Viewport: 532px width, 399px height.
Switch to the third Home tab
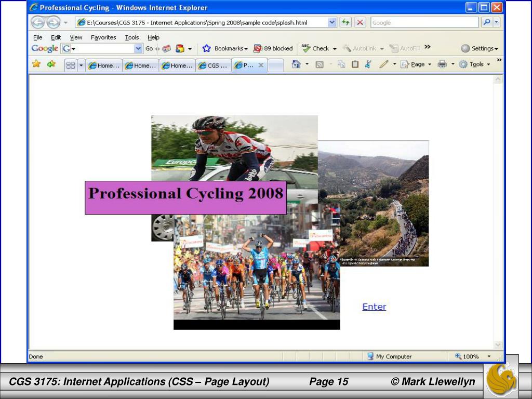pyautogui.click(x=177, y=65)
